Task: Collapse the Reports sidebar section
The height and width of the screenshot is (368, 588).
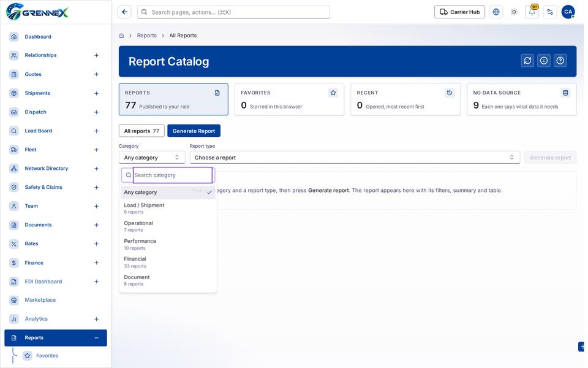Action: click(x=96, y=337)
